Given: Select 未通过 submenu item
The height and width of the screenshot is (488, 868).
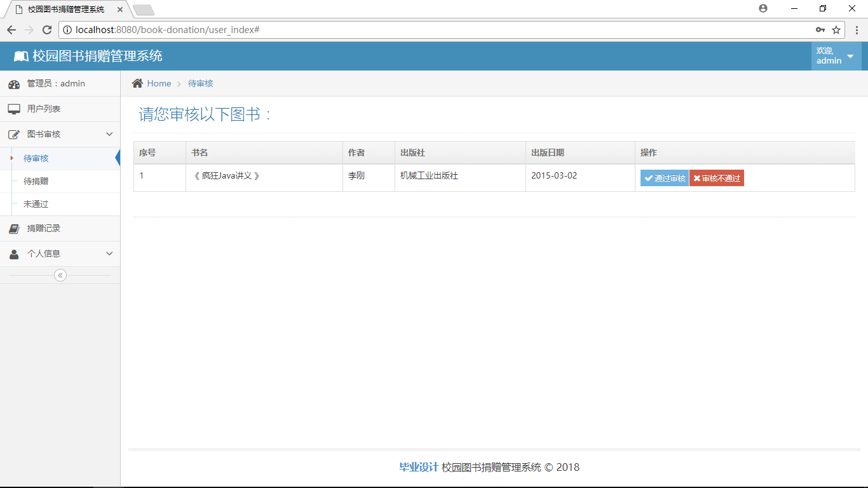Looking at the screenshot, I should (x=60, y=205).
